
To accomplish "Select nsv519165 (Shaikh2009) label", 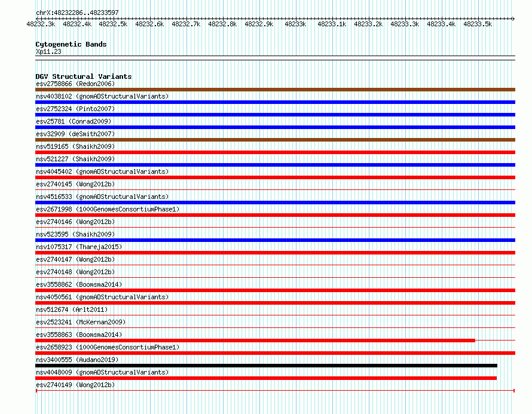I will pos(75,146).
